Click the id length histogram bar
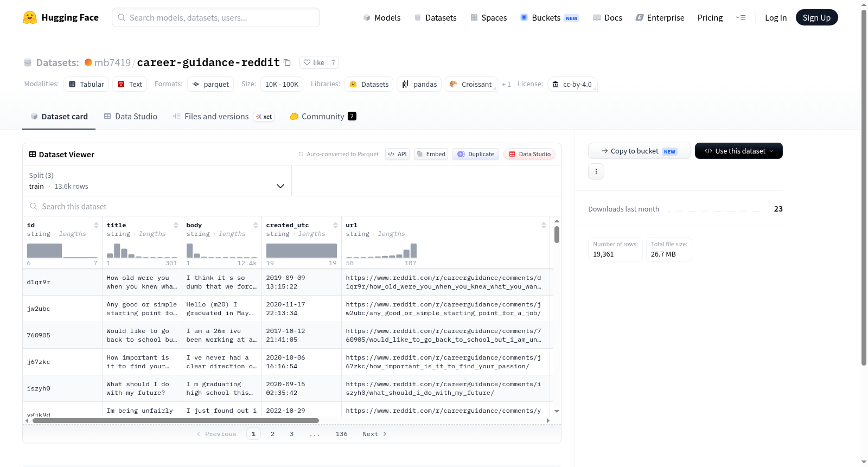The height and width of the screenshot is (467, 868). coord(44,251)
